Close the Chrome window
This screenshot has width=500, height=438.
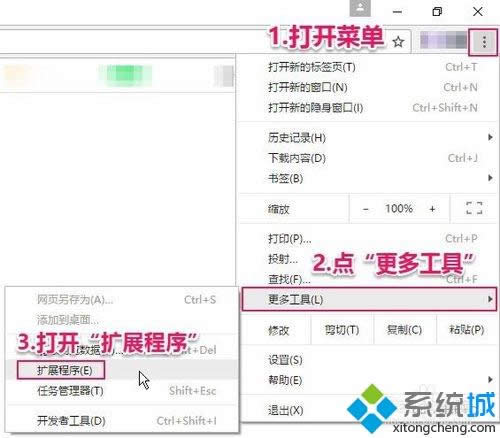pos(478,12)
